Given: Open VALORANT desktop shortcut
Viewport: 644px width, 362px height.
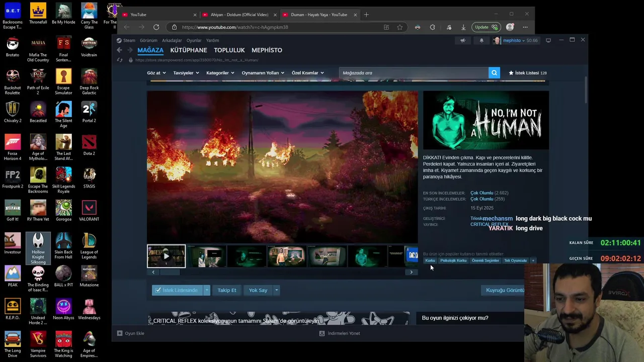Looking at the screenshot, I should 89,210.
